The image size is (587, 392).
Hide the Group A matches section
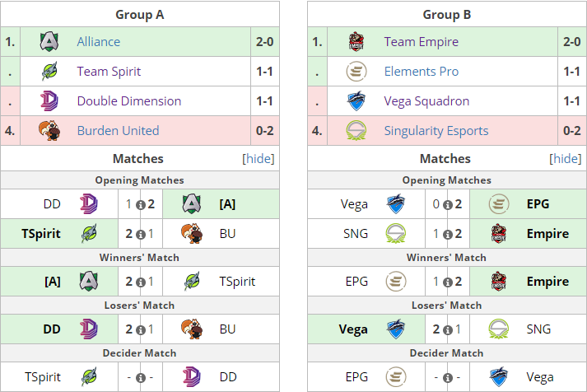tap(258, 159)
